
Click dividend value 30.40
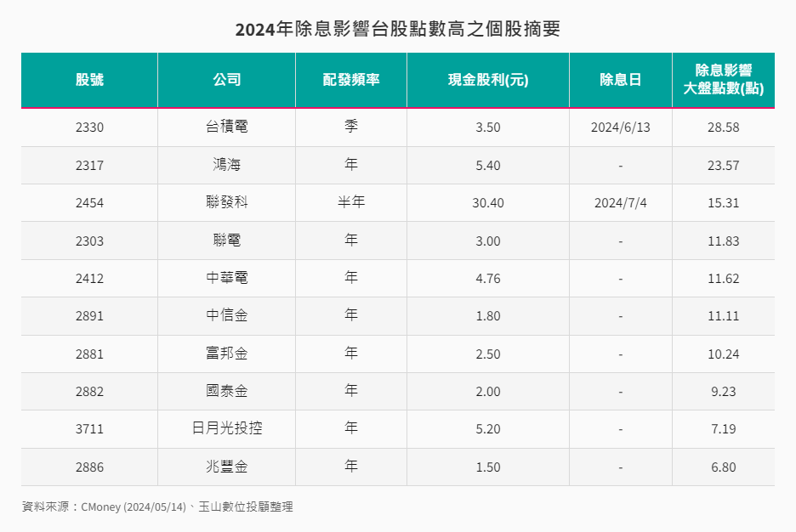click(x=488, y=203)
